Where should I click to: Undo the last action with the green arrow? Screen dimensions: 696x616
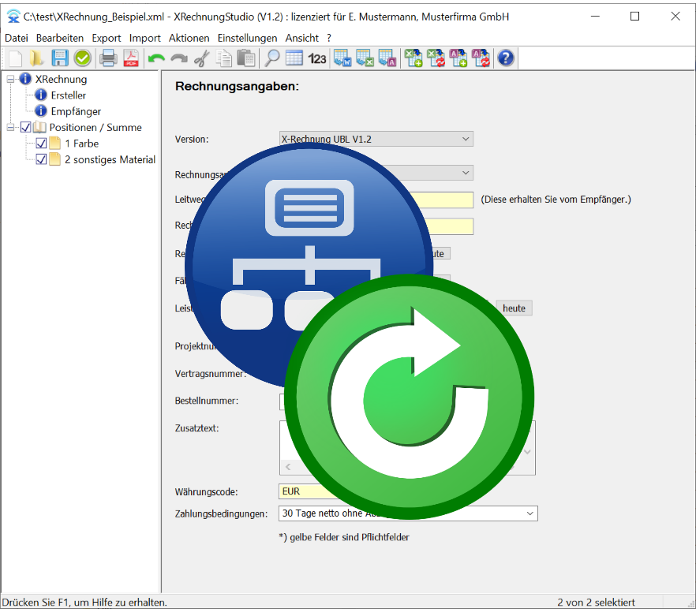click(156, 58)
